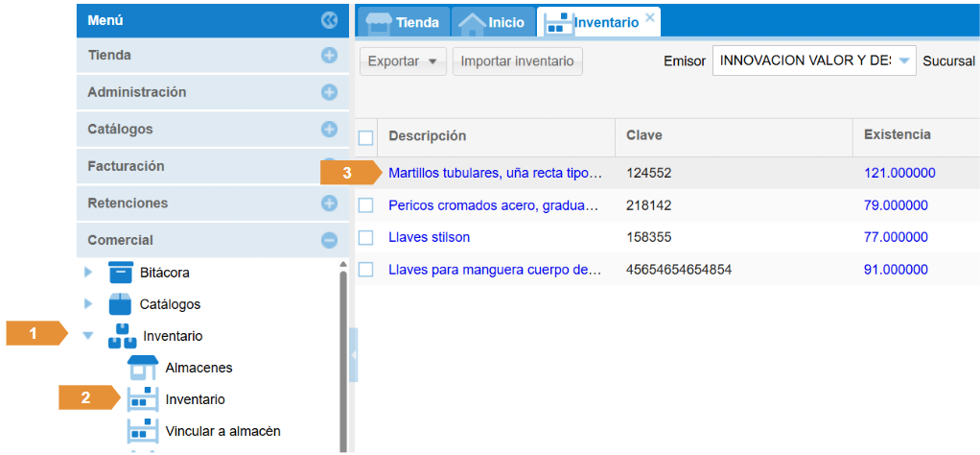The image size is (980, 455).
Task: Open the Llaves stilson product link
Action: click(x=429, y=238)
